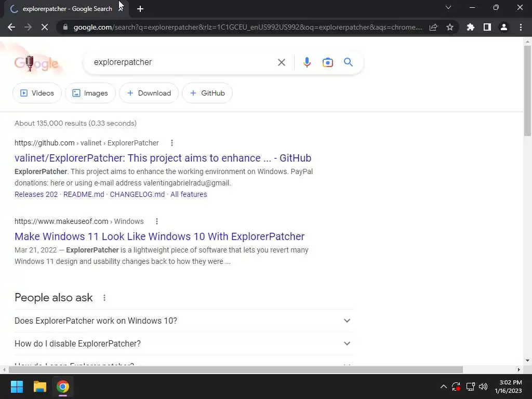Click the https://github.com › valinet breadcrumb
The width and height of the screenshot is (532, 399).
[87, 143]
